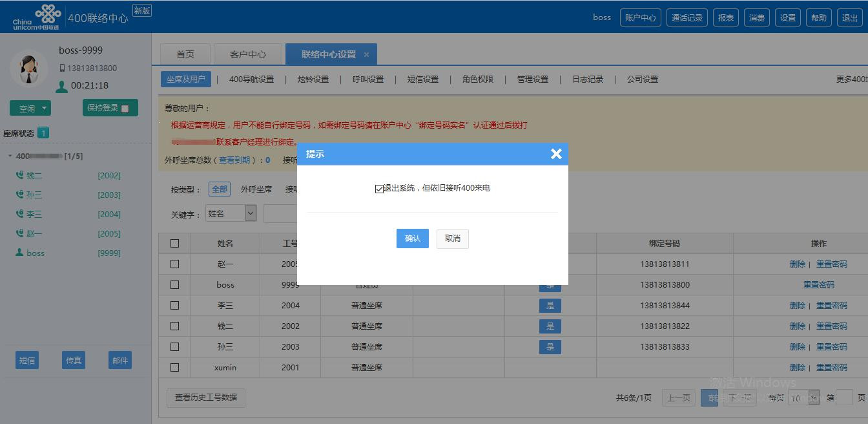This screenshot has width=868, height=424.
Task: Click the 取消 button in dialog
Action: pyautogui.click(x=452, y=238)
